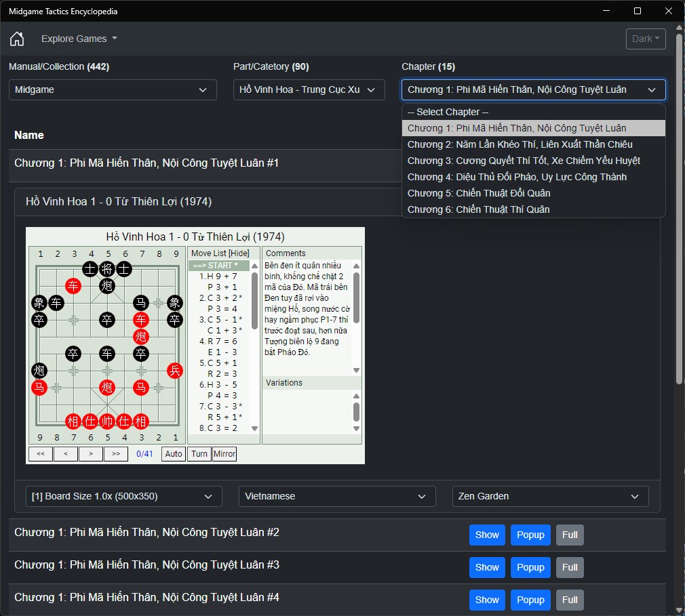
Task: Select Chương 3: Cương Quyết Thí Tốt
Action: pos(533,161)
